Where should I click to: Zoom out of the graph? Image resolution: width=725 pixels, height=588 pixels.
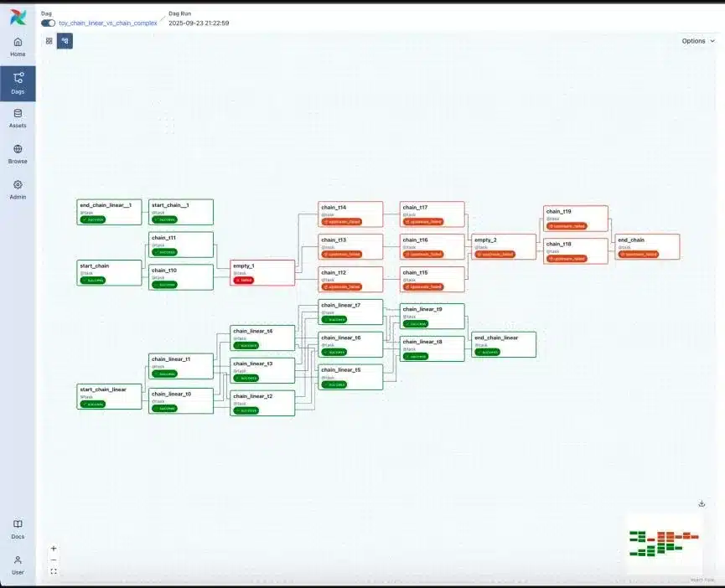pyautogui.click(x=54, y=560)
